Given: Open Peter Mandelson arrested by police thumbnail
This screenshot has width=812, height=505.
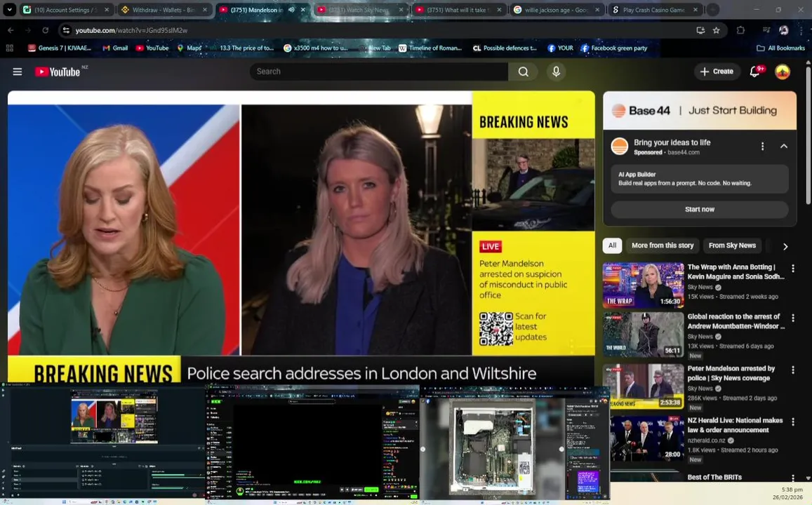Looking at the screenshot, I should point(643,386).
